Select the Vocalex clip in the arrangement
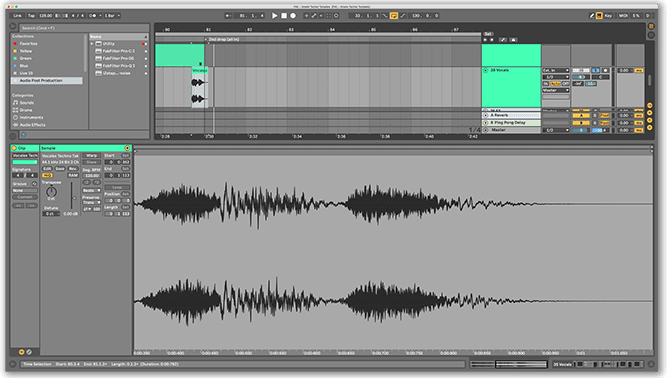The width and height of the screenshot is (672, 378). [x=199, y=70]
